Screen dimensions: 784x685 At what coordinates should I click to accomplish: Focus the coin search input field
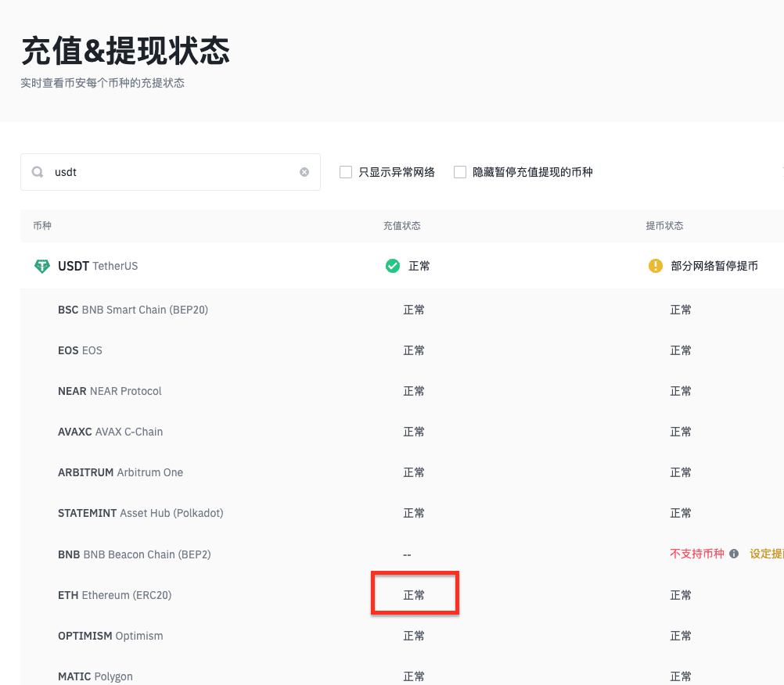tap(171, 172)
